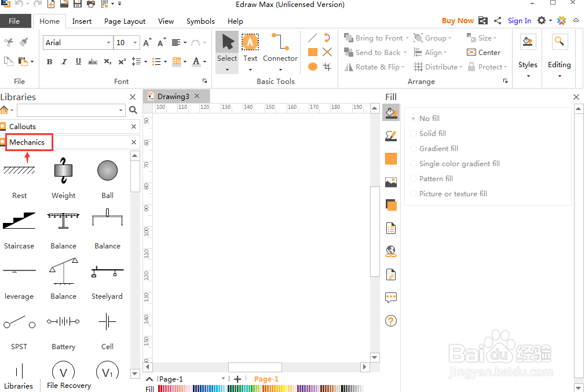
Task: Close the Mechanics library
Action: 134,142
